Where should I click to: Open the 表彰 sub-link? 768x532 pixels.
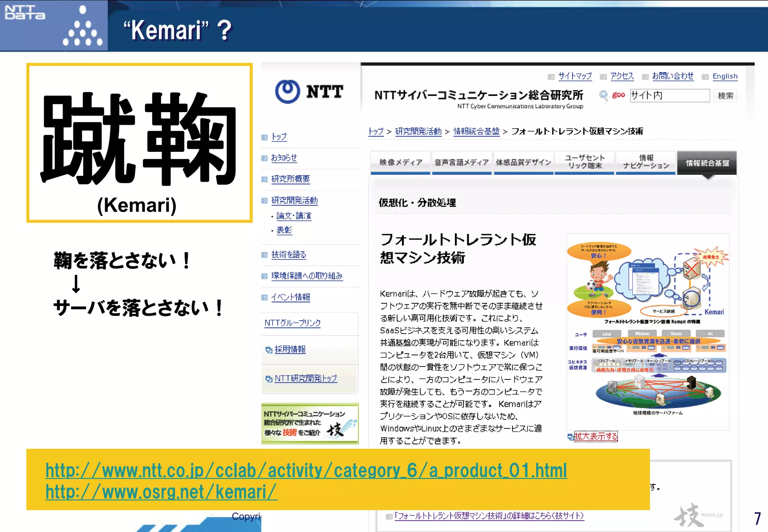284,230
